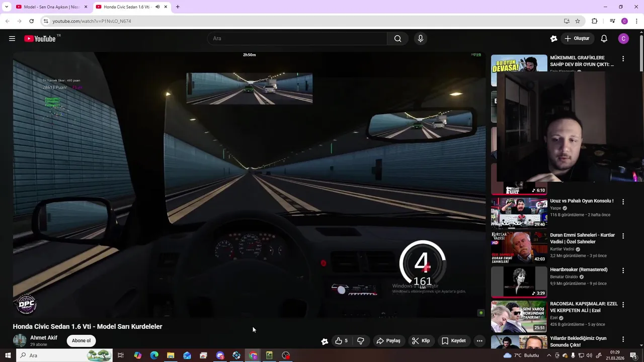Open Ahmet Akif channel name link

(44, 338)
